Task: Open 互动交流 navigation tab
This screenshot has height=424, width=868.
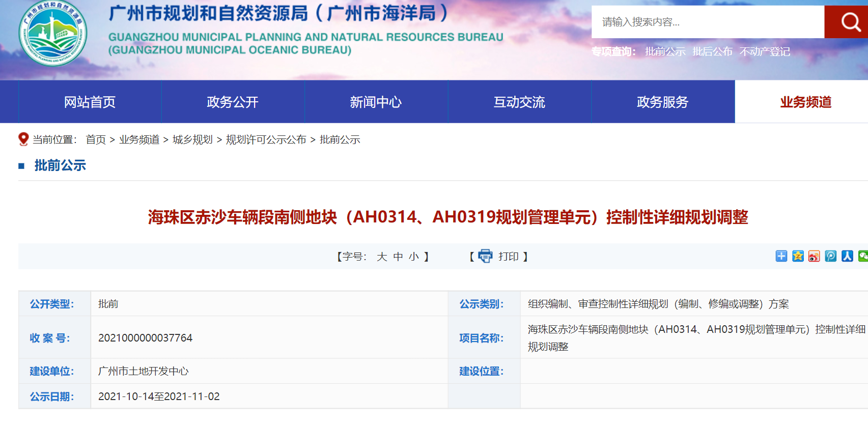Action: point(520,102)
